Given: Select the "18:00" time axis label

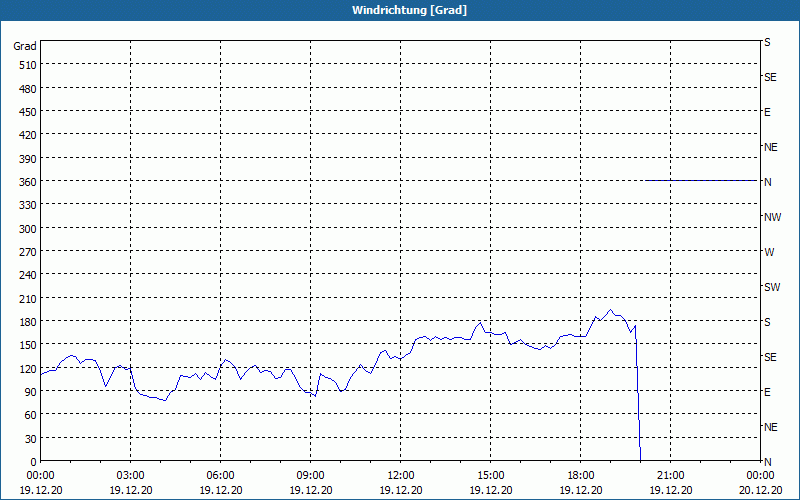Looking at the screenshot, I should point(581,476).
